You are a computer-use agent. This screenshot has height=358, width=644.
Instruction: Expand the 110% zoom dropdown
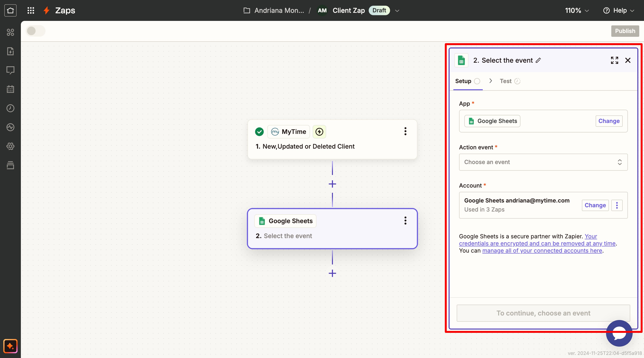coord(577,10)
